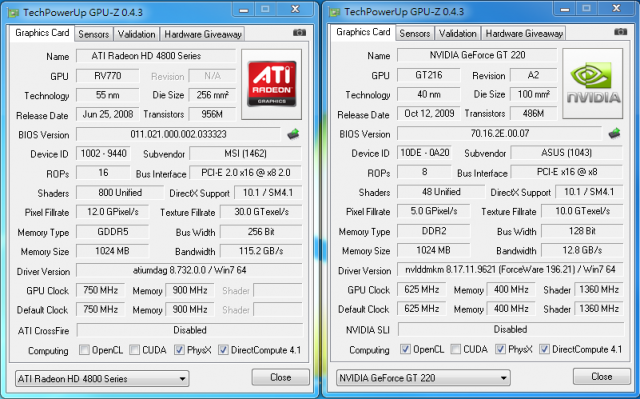Click the 12.8 GB/s bandwidth value

pos(582,250)
